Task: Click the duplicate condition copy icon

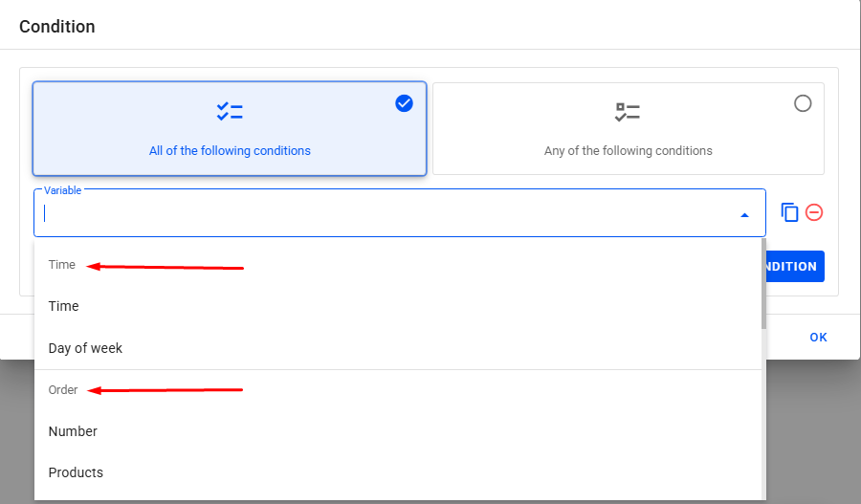Action: (789, 212)
